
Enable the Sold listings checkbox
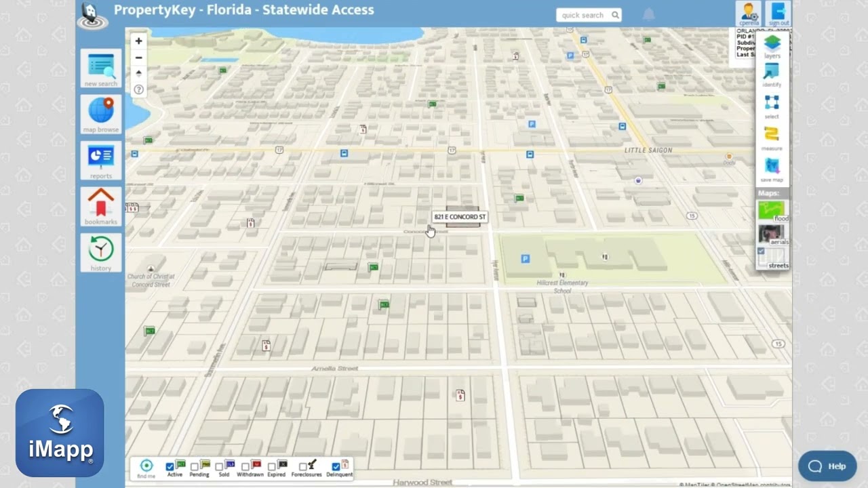pos(219,467)
